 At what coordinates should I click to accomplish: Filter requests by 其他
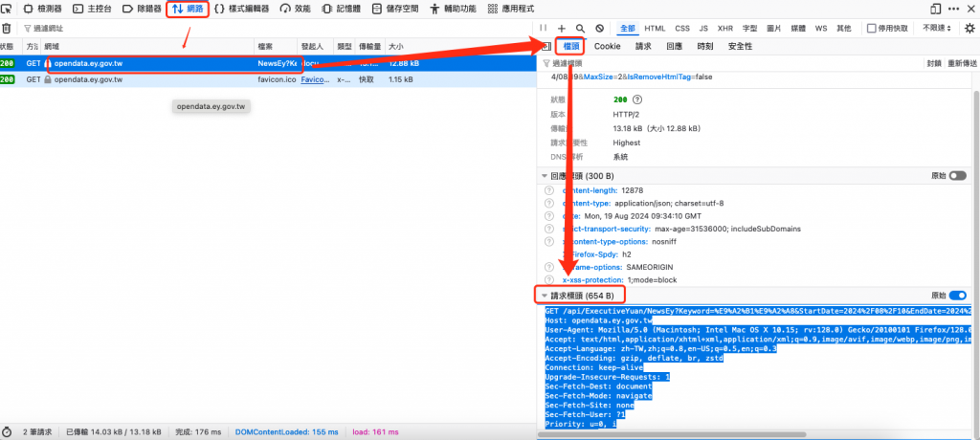[844, 28]
